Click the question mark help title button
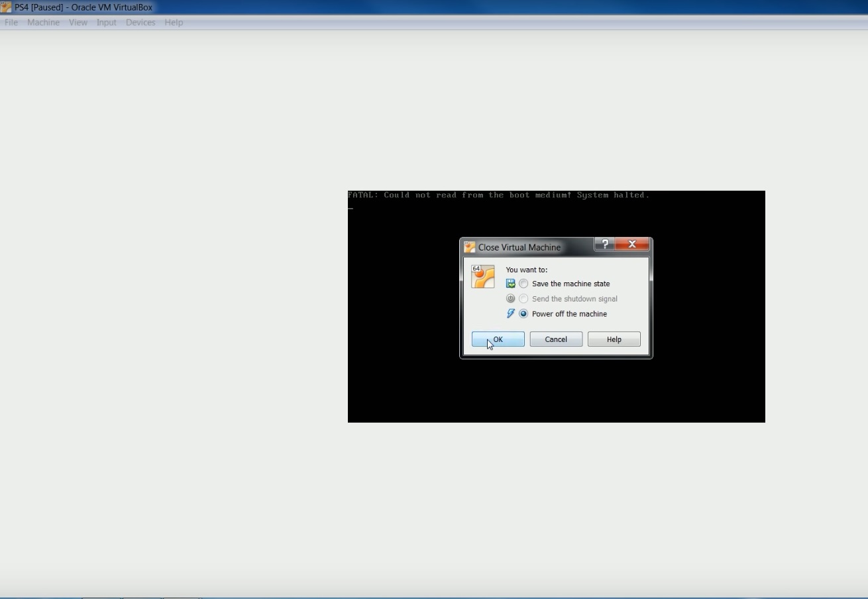Viewport: 868px width, 599px height. (x=604, y=244)
